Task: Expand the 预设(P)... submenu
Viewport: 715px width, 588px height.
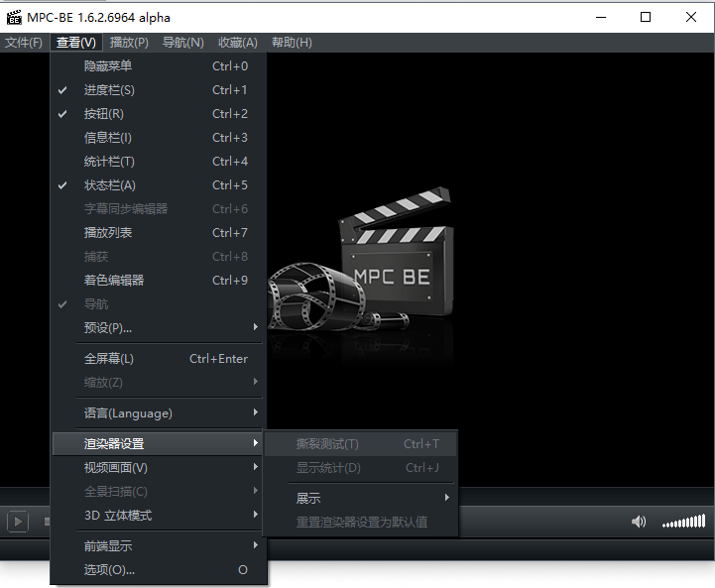Action: tap(107, 328)
